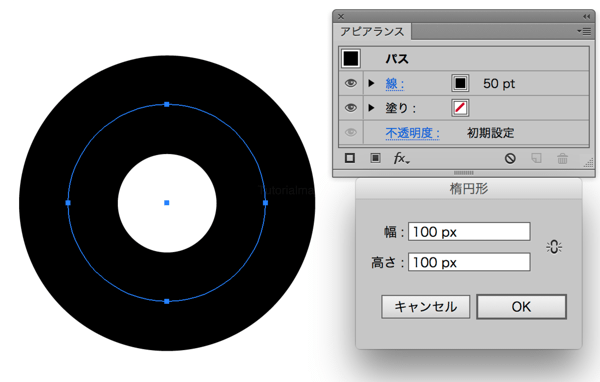Expand the 線 stroke attribute triangle

[x=371, y=83]
